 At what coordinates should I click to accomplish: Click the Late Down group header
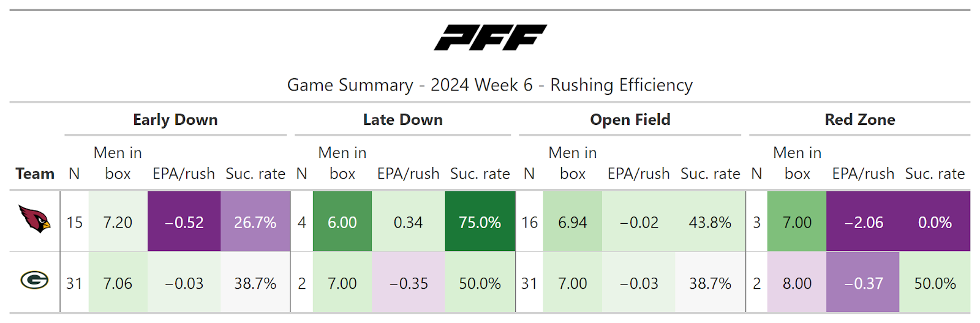tap(402, 120)
